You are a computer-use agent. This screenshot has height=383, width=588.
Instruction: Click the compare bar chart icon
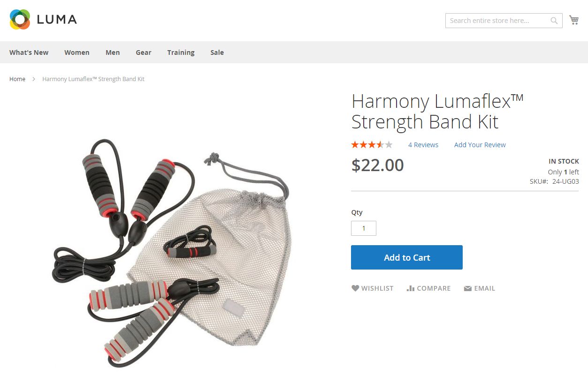pos(411,288)
